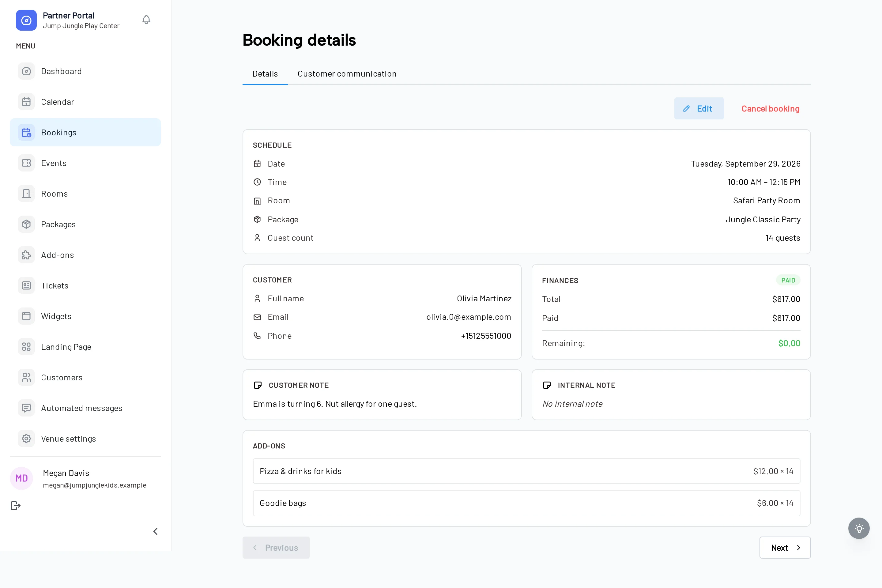Click the No internal note text
Viewport: 882px width, 588px height.
click(573, 404)
